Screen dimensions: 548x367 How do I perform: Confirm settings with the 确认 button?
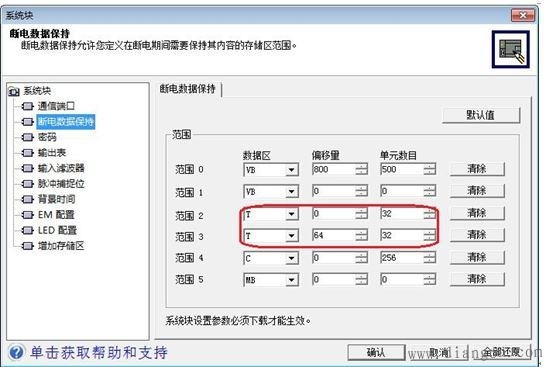[376, 352]
